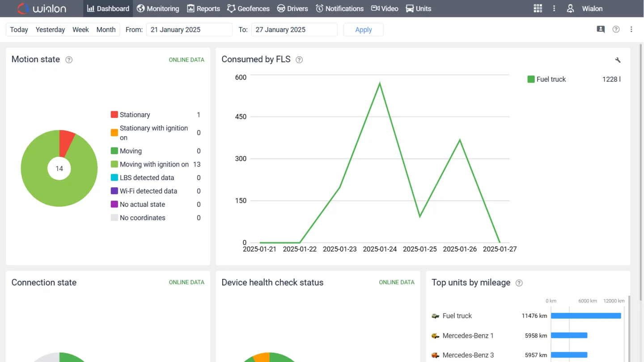Open Consumed by FLS settings wrench
This screenshot has height=362, width=644.
[618, 60]
